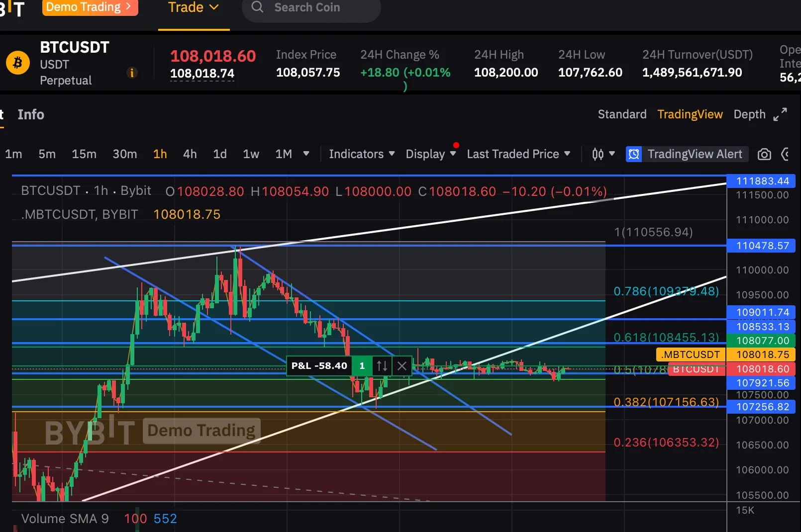The image size is (801, 532).
Task: Click the 111883.44 price axis label
Action: point(761,181)
